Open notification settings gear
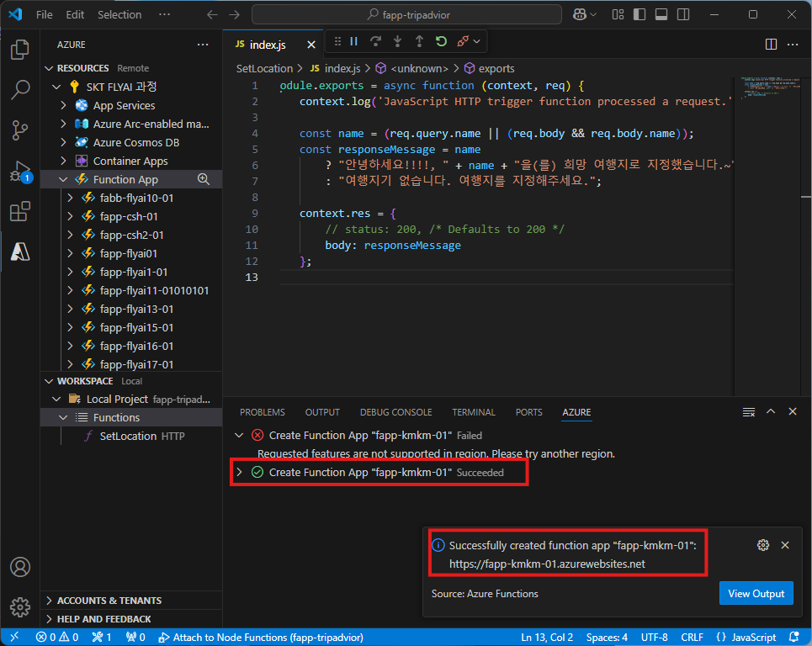The height and width of the screenshot is (646, 812). (x=763, y=545)
